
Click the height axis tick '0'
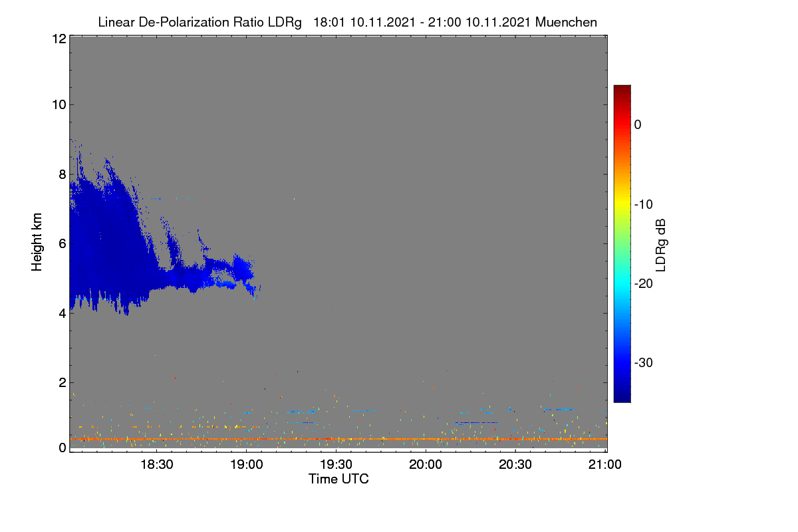61,448
